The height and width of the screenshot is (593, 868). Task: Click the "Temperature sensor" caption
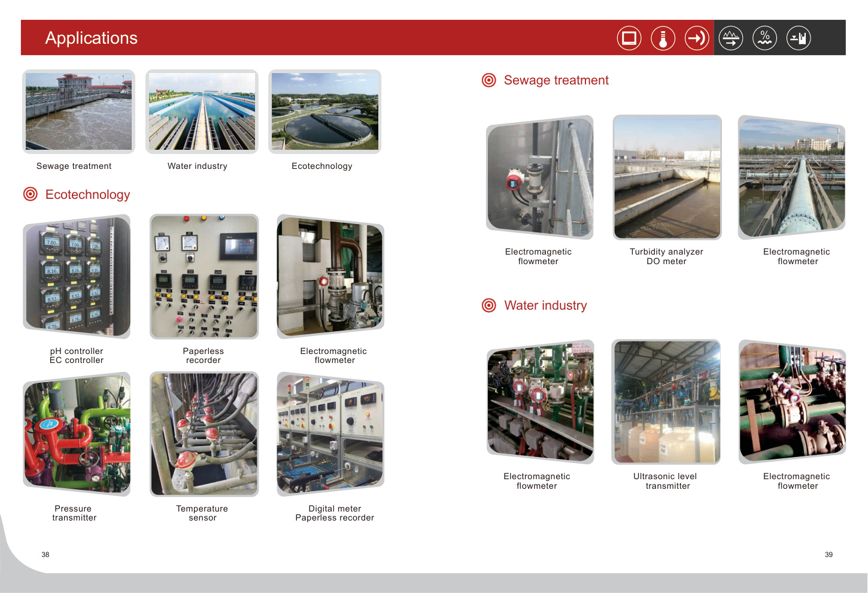pyautogui.click(x=202, y=513)
